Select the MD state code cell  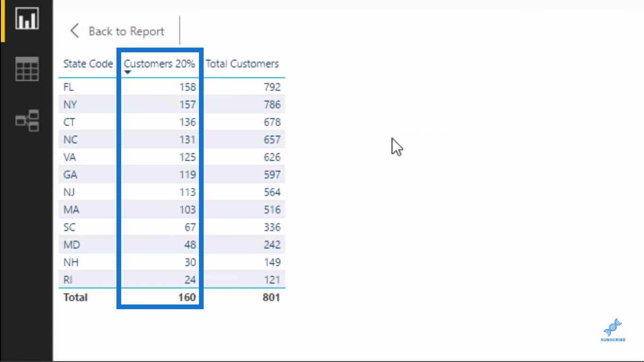click(72, 245)
